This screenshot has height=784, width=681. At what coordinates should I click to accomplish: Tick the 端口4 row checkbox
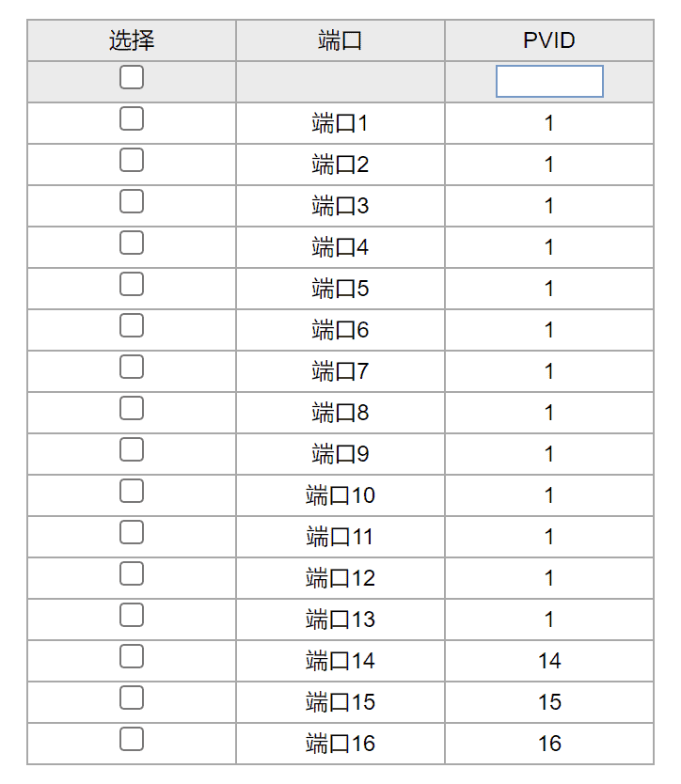pyautogui.click(x=132, y=243)
